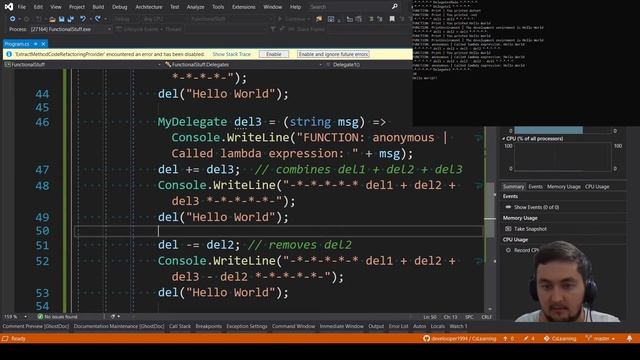The width and height of the screenshot is (640, 360).
Task: Open the Extensions menu
Action: [x=244, y=7]
